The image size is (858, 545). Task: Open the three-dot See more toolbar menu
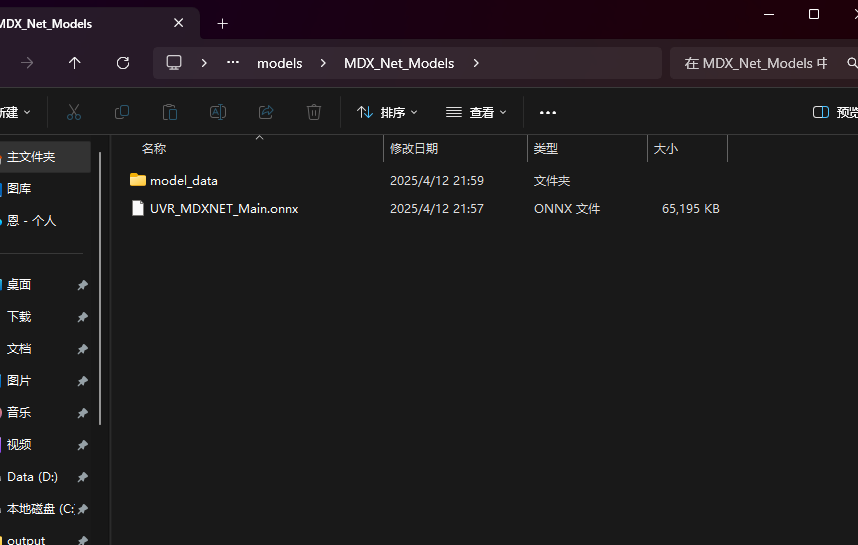(548, 113)
